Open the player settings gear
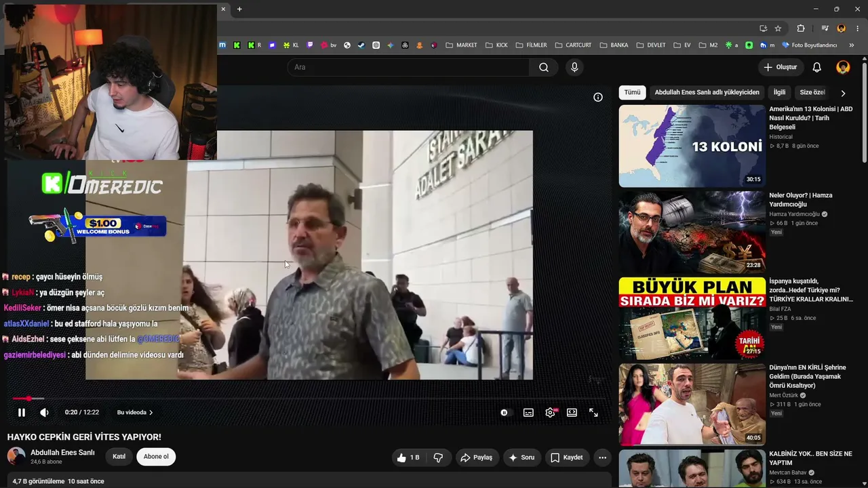Screen dimensions: 868x488 [x=550, y=412]
